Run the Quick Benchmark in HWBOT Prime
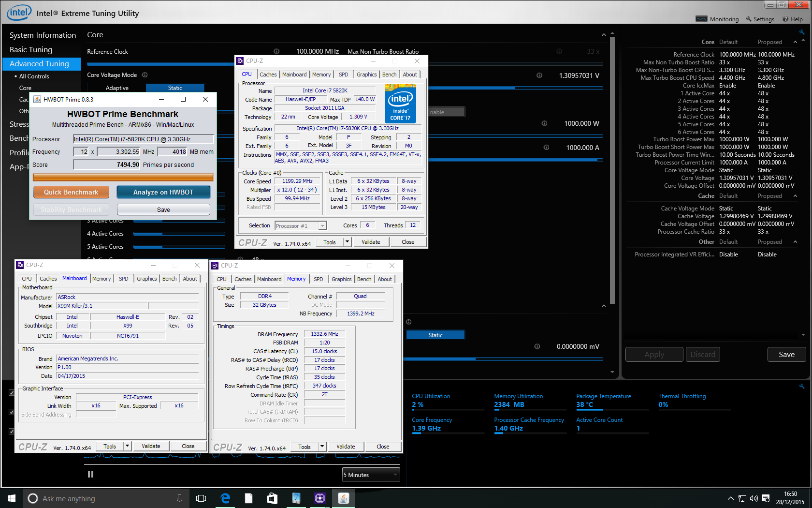The width and height of the screenshot is (812, 508). point(71,192)
